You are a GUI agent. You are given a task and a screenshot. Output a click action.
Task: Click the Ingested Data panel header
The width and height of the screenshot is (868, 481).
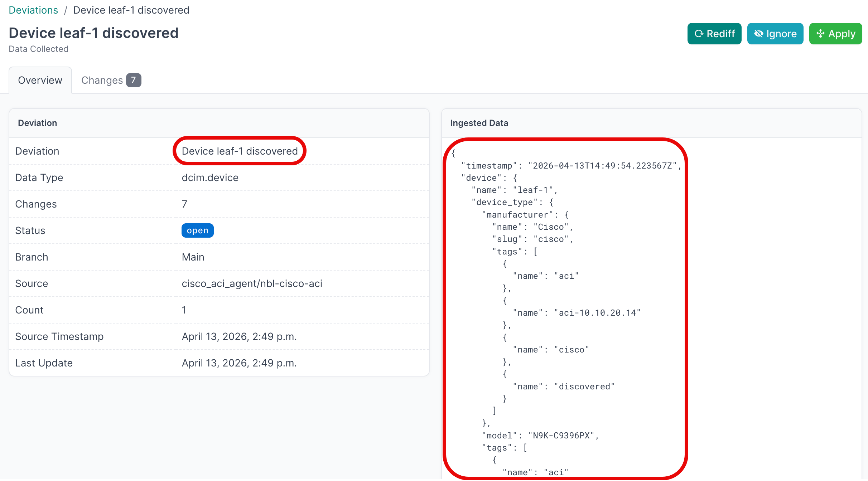(x=479, y=123)
